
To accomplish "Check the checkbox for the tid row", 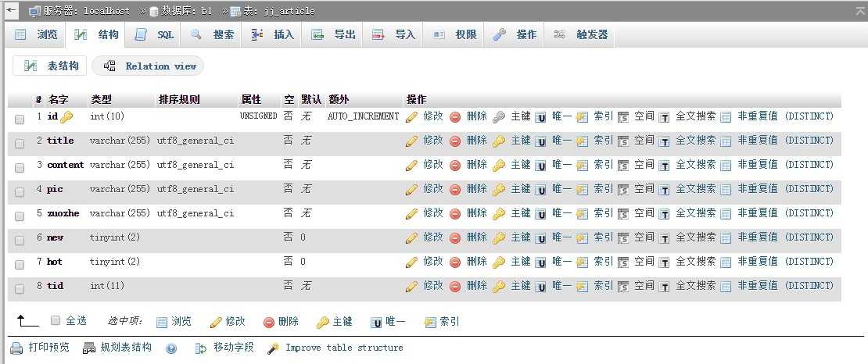I will tap(20, 289).
